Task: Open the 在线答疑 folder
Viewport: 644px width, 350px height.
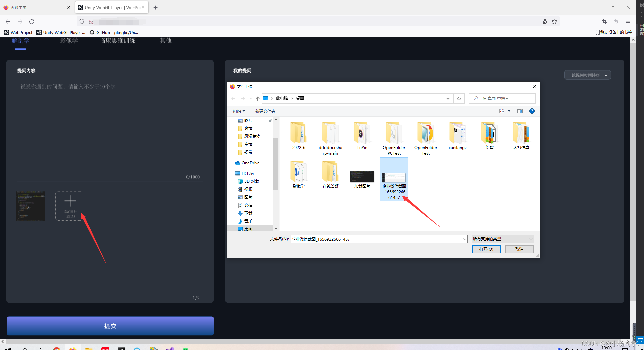Action: coord(330,175)
